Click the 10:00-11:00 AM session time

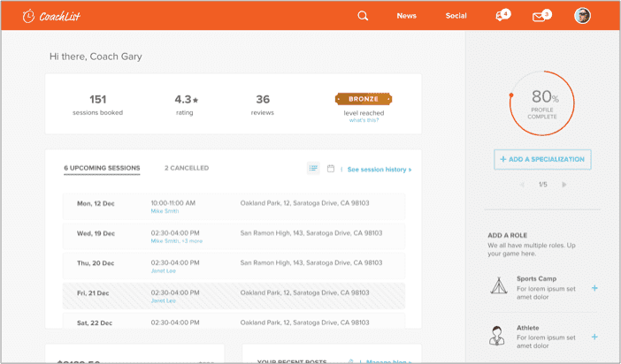click(173, 203)
